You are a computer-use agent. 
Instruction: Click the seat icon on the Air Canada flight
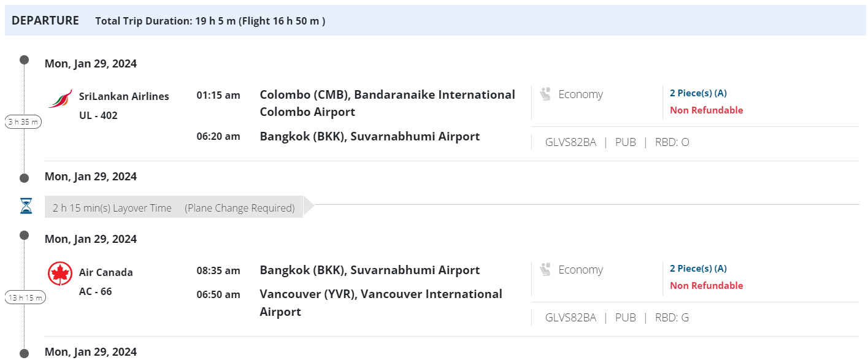[545, 270]
